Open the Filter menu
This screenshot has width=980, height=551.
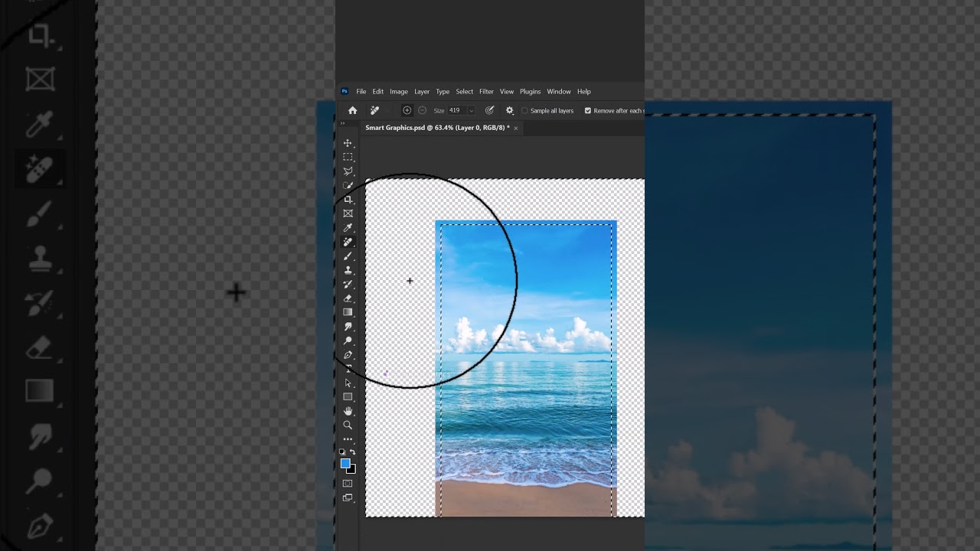point(486,91)
